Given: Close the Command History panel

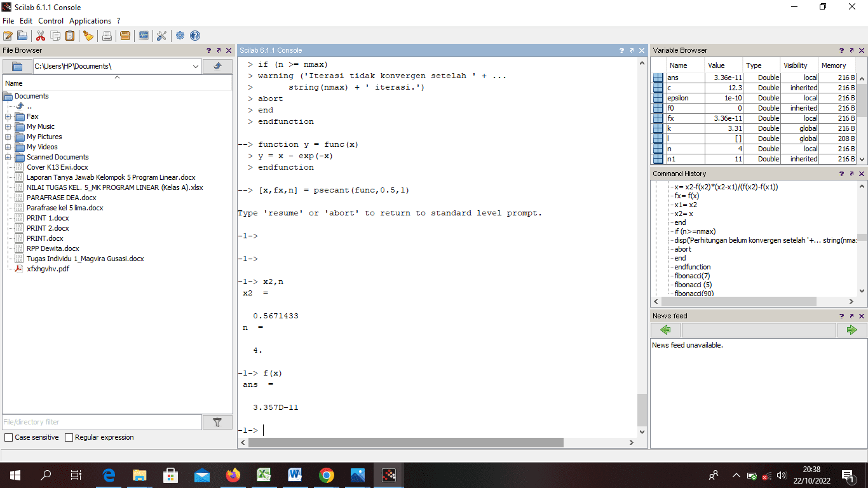Looking at the screenshot, I should pos(862,173).
